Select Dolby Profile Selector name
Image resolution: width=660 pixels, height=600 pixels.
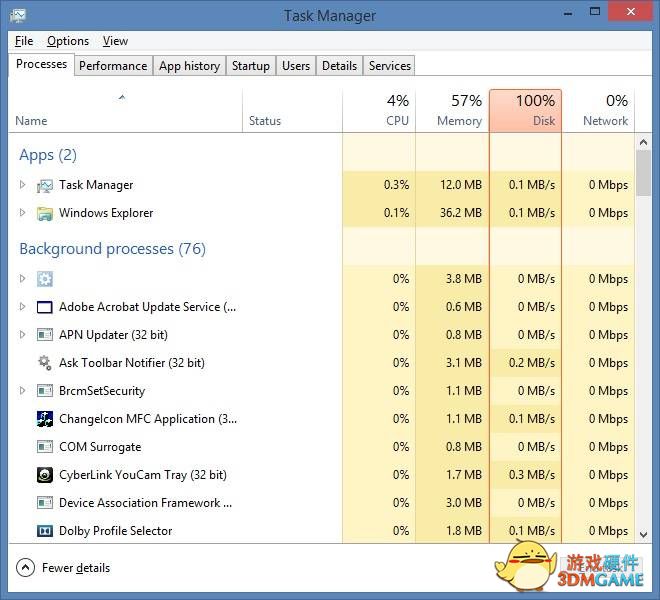tap(115, 531)
